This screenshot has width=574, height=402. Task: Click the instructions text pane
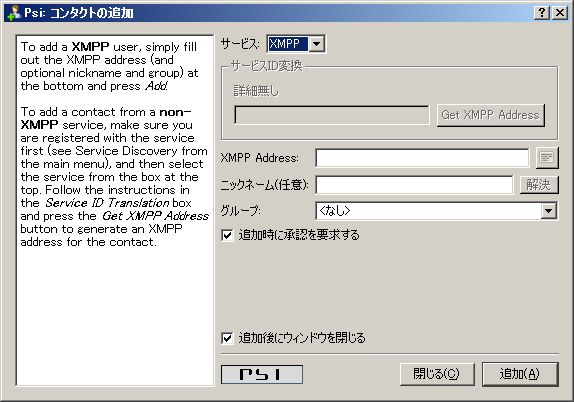click(115, 211)
